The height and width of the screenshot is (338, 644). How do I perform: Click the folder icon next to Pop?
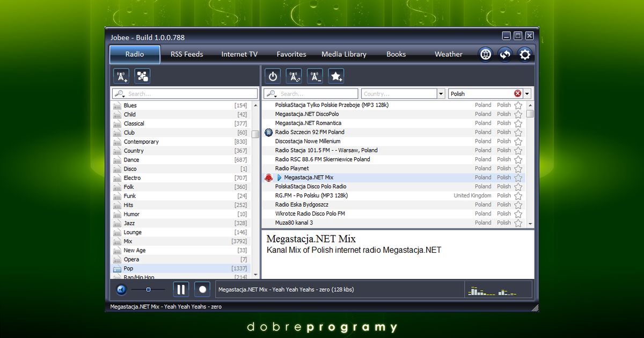[x=117, y=269]
